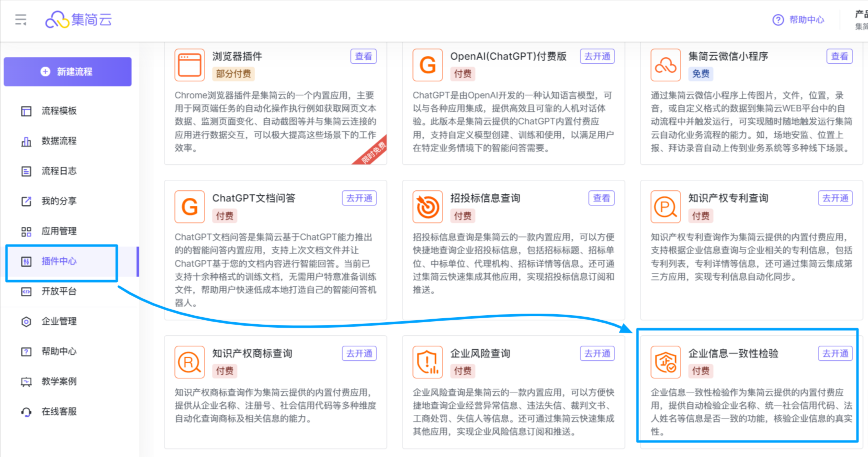Click 查看 on 集简云微信小程序 card
This screenshot has width=868, height=457.
(x=840, y=56)
